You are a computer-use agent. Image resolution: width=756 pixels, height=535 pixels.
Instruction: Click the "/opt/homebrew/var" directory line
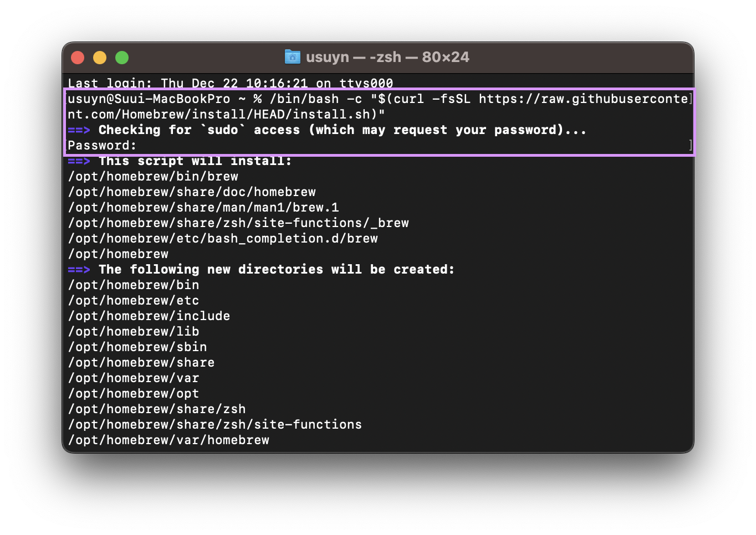tap(134, 378)
